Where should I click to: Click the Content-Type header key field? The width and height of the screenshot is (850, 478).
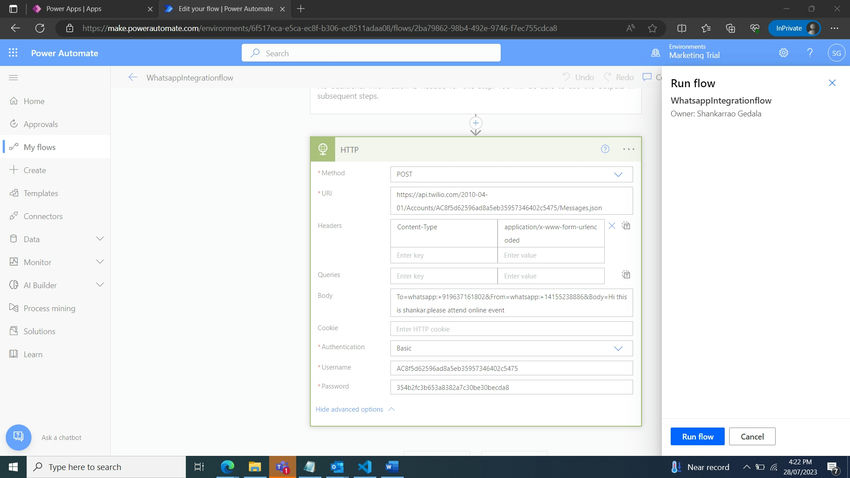coord(443,234)
